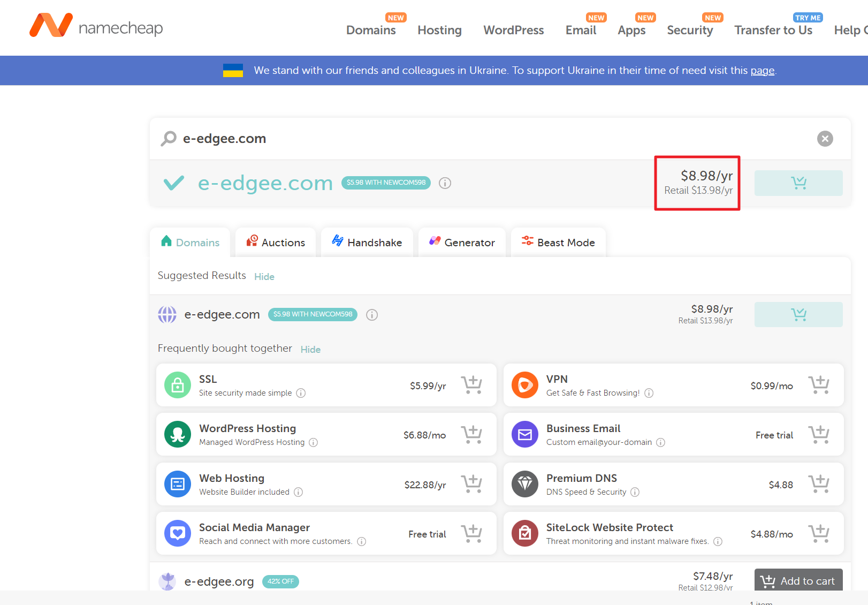The height and width of the screenshot is (605, 868).
Task: Open info icon beside top e-edgee.com promo
Action: [x=445, y=183]
